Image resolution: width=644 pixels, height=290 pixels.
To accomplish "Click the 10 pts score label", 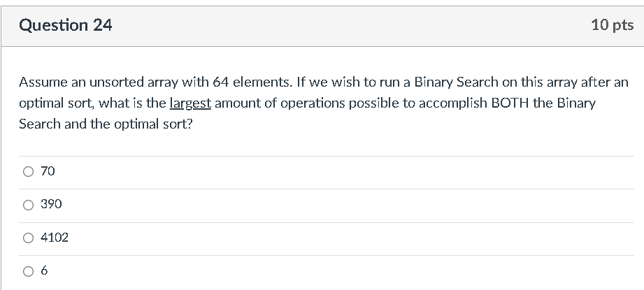I will [613, 25].
